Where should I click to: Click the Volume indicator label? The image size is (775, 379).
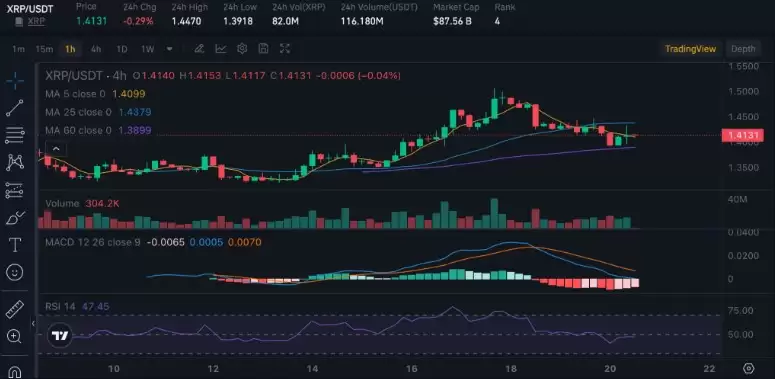tap(62, 204)
